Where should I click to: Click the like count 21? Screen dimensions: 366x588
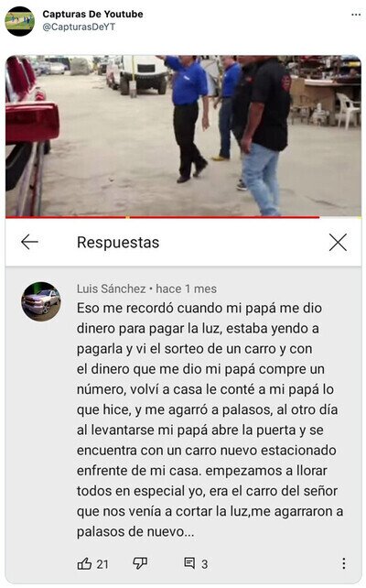pyautogui.click(x=102, y=564)
